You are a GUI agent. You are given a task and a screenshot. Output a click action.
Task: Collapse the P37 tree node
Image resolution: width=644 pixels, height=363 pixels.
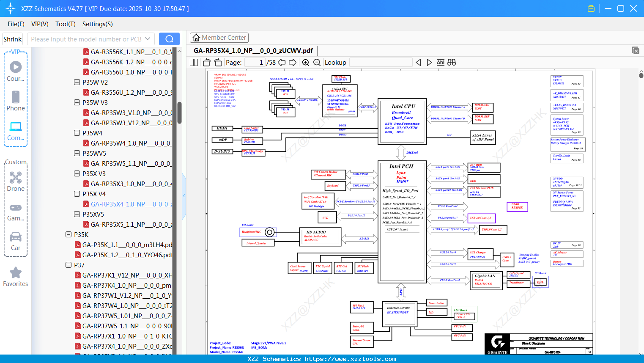69,265
